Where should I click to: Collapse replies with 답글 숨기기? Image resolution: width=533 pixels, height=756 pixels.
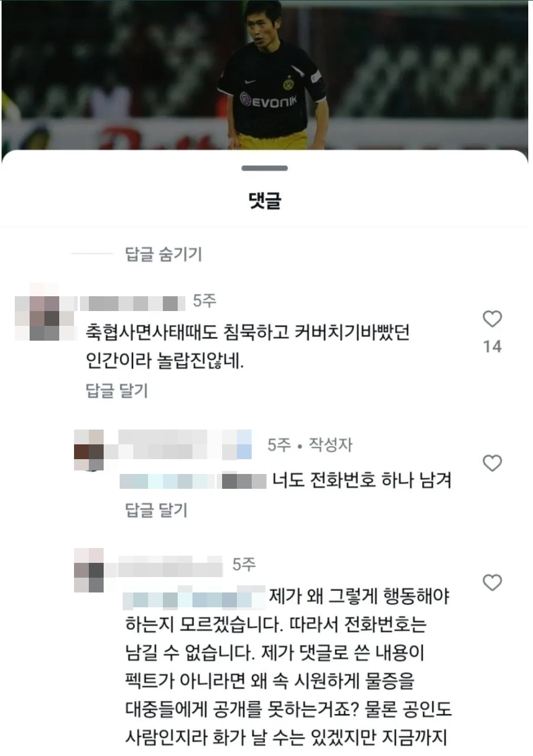[163, 254]
